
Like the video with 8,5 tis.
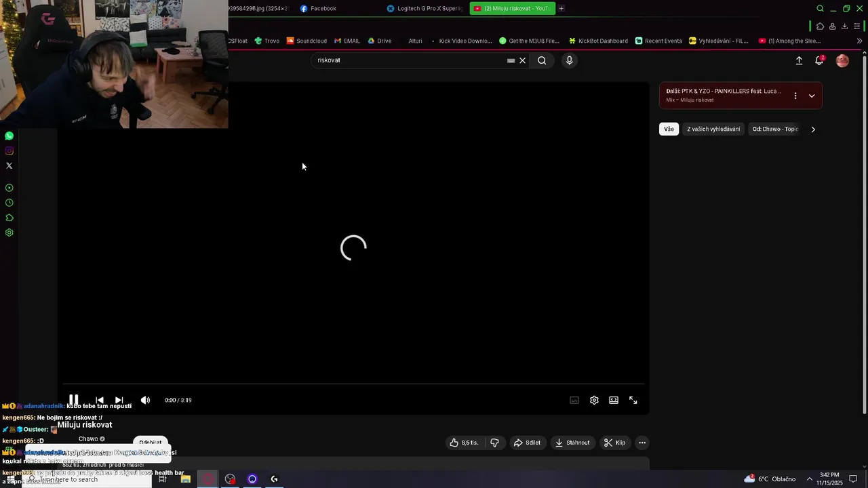click(x=465, y=443)
